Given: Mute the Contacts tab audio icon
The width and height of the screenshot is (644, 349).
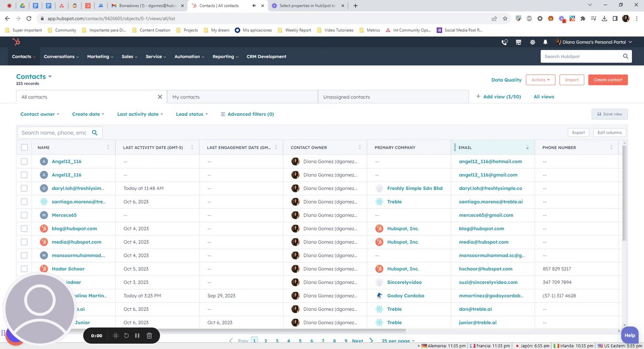Looking at the screenshot, I should tap(254, 6).
